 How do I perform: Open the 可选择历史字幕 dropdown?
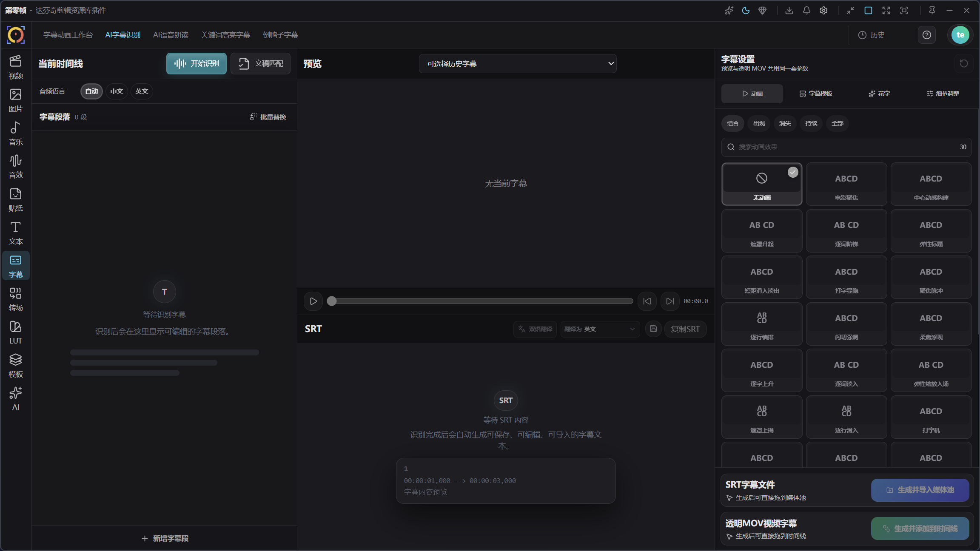click(x=518, y=64)
